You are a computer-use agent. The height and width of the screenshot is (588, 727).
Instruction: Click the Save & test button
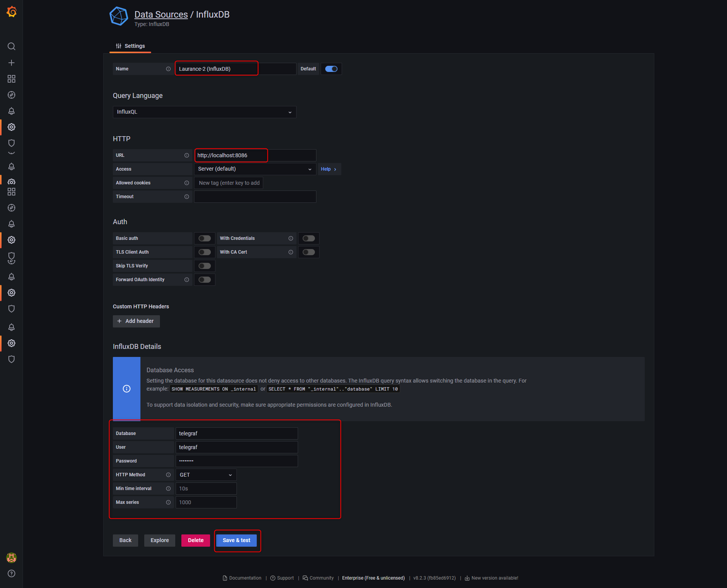pyautogui.click(x=237, y=541)
